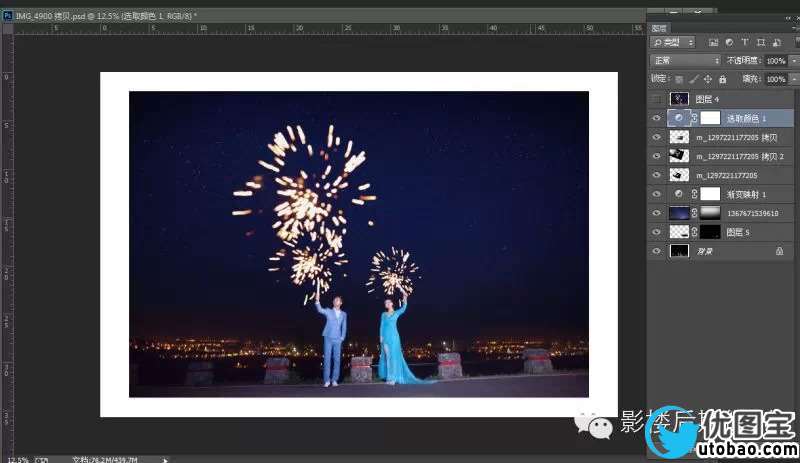The height and width of the screenshot is (463, 800).
Task: Select the m_1297221177205 拷贝 2 layer thumbnail
Action: pyautogui.click(x=679, y=156)
